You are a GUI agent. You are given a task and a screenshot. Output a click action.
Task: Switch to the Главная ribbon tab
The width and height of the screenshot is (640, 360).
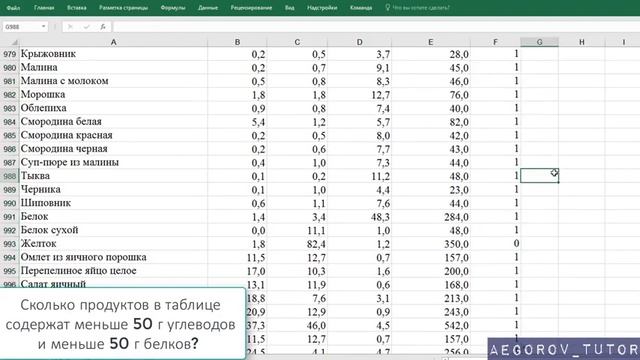click(44, 8)
